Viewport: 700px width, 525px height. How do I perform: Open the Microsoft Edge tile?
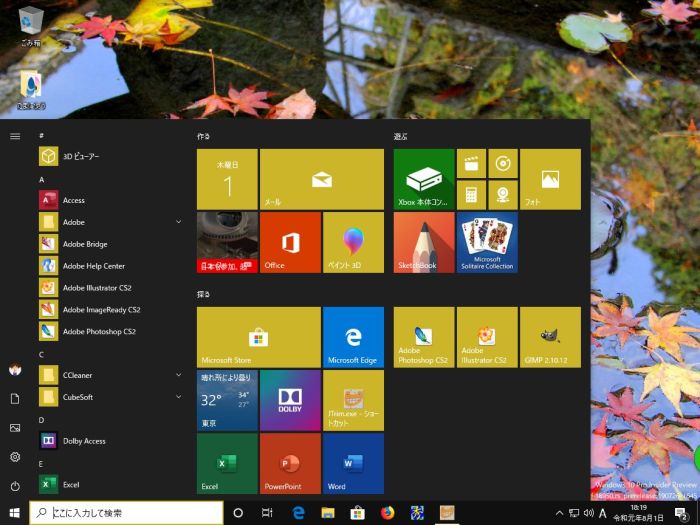(353, 337)
